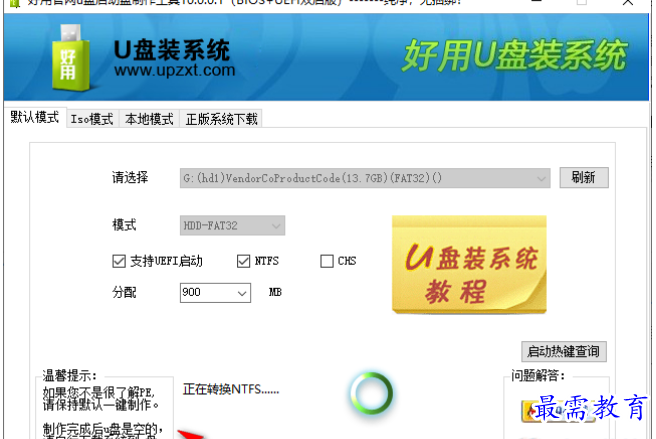
Task: Click the 请选择 label
Action: (x=130, y=177)
